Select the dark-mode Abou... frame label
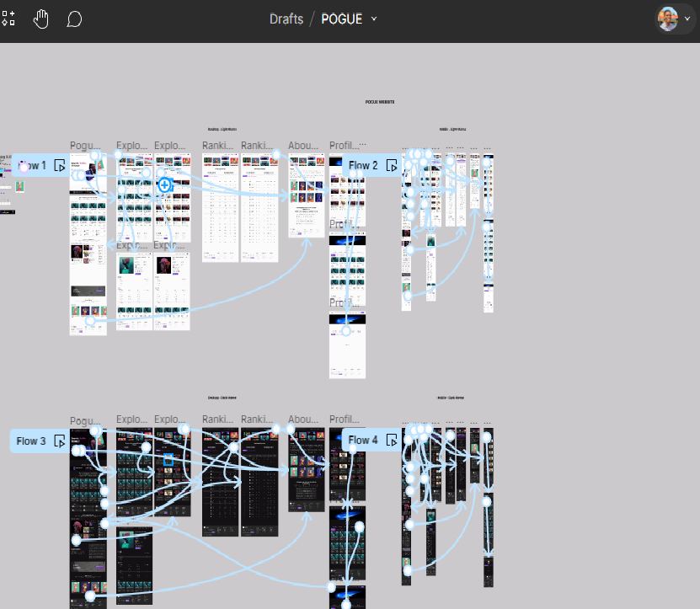 coord(303,419)
